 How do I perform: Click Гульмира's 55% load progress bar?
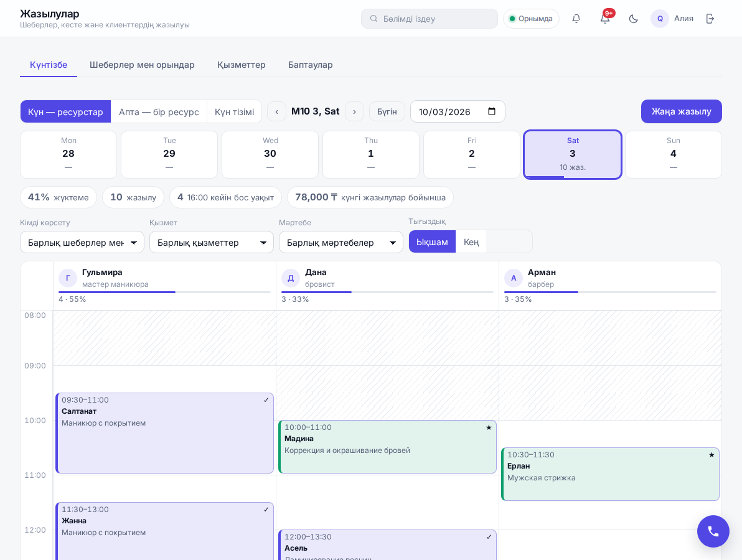pyautogui.click(x=165, y=292)
